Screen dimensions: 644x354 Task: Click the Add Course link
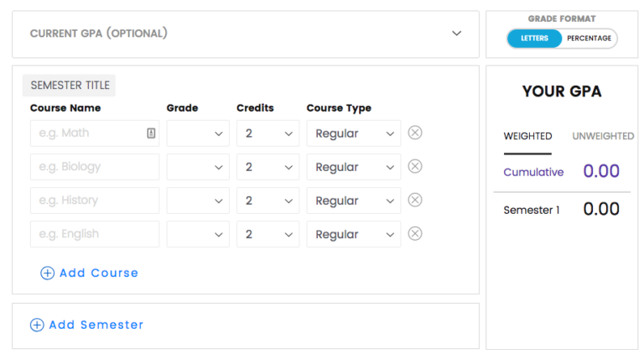[x=99, y=273]
